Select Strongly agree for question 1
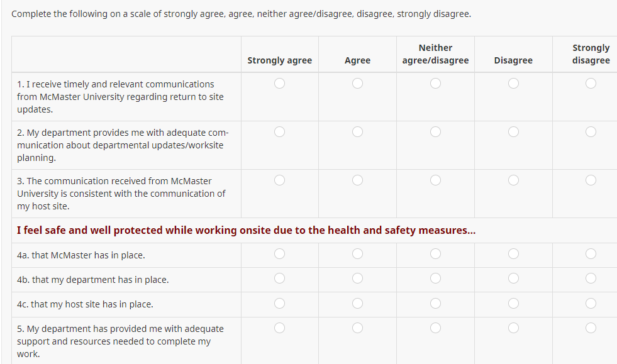The image size is (617, 364). pos(279,83)
